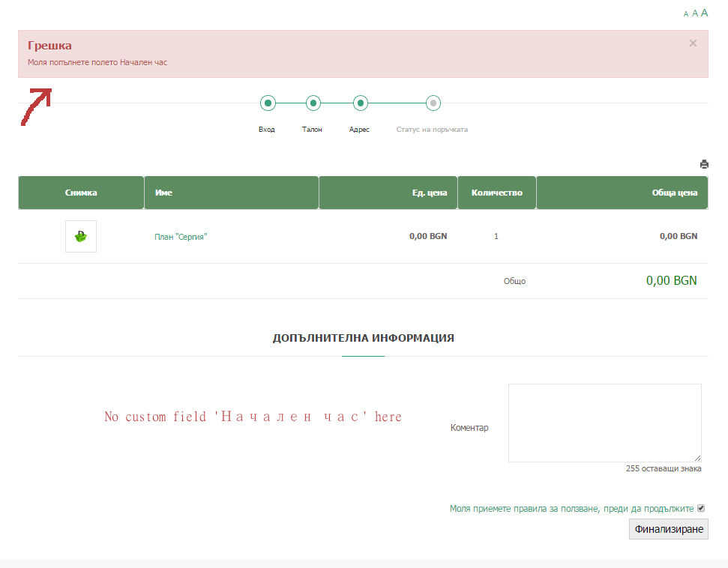This screenshot has height=568, width=728.
Task: Click the Обща цена column header
Action: (622, 193)
